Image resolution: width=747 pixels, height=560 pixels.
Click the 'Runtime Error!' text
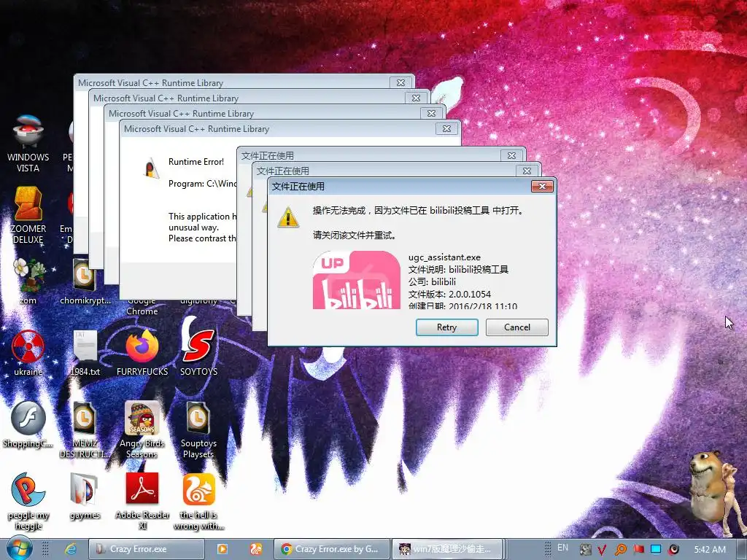coord(196,161)
